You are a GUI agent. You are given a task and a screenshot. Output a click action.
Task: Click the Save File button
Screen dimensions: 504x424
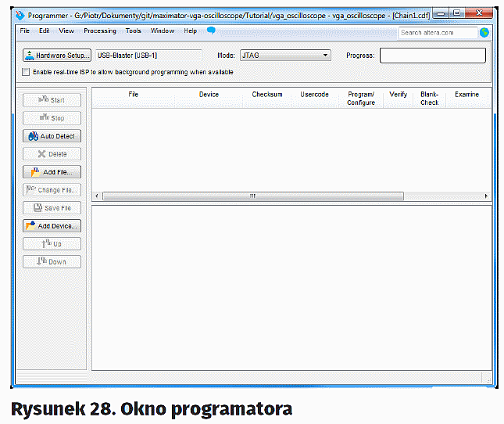(x=52, y=208)
